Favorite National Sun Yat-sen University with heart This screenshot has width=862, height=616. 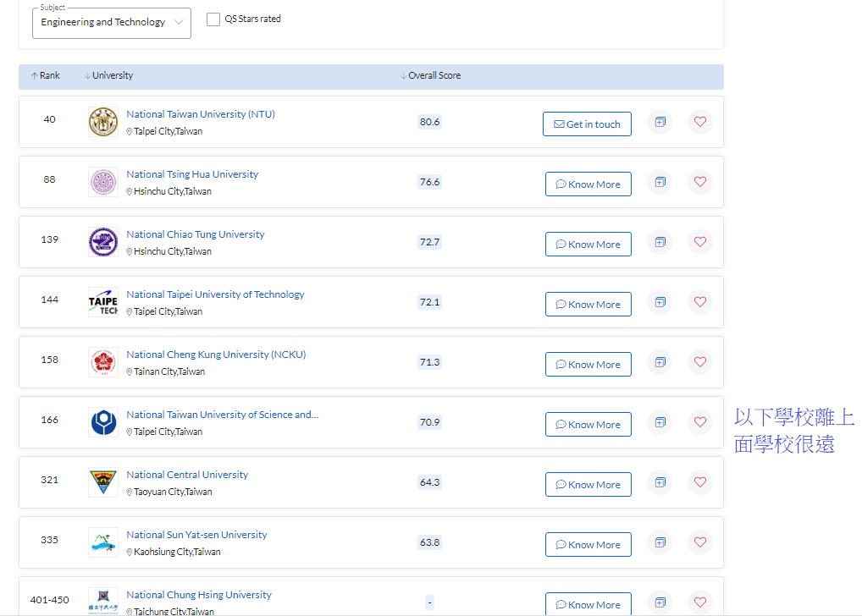click(x=699, y=542)
